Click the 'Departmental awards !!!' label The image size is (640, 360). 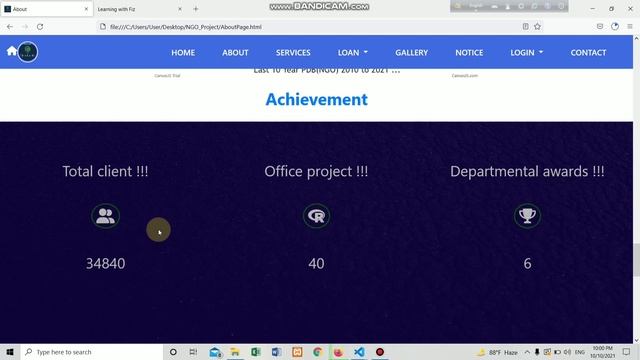tap(527, 171)
